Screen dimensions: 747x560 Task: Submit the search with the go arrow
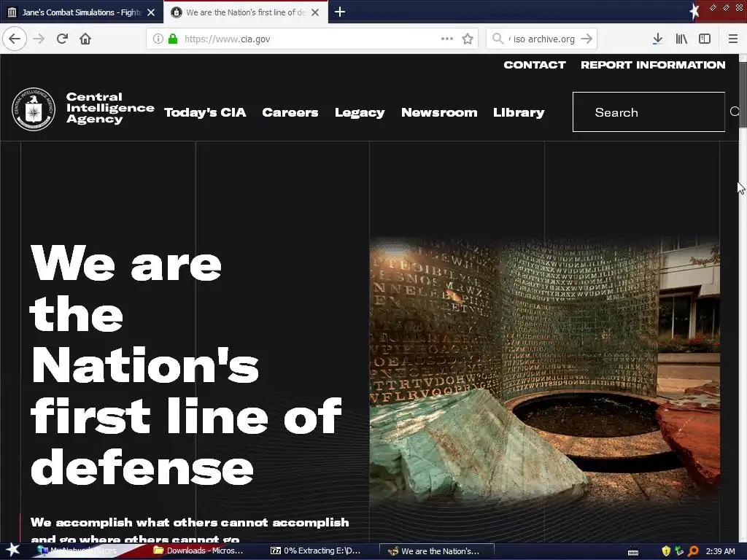click(x=587, y=39)
